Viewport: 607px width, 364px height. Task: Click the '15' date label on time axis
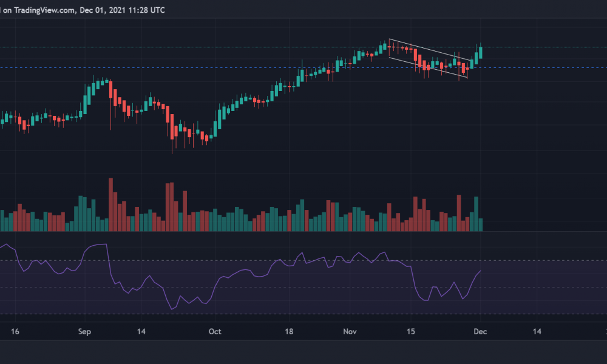pos(411,331)
